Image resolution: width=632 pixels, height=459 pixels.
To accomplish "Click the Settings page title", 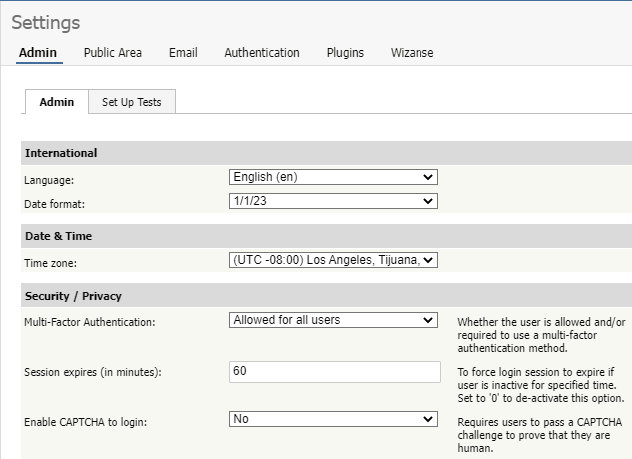I will 46,23.
